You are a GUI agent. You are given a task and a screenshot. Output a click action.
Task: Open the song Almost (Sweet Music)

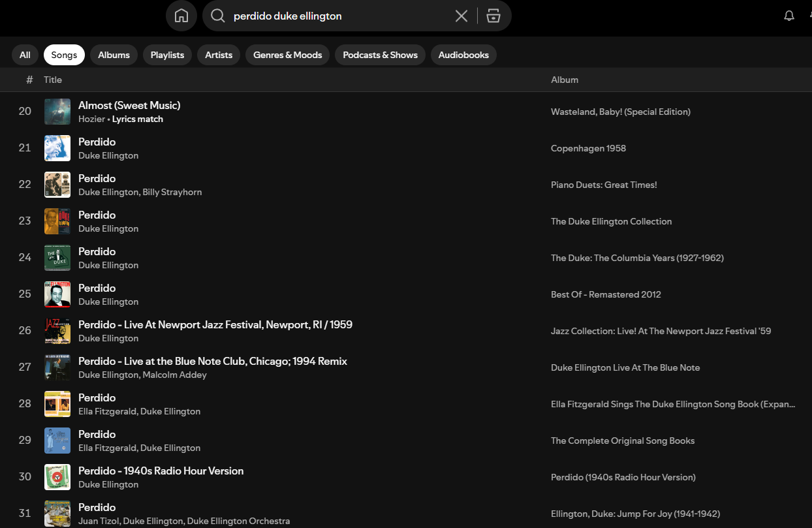(129, 105)
